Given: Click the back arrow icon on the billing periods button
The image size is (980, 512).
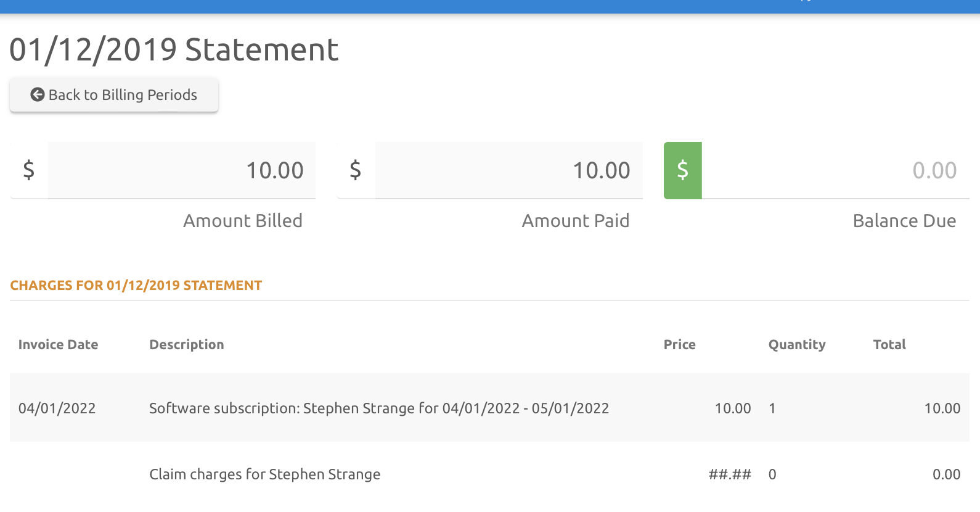Looking at the screenshot, I should tap(38, 94).
